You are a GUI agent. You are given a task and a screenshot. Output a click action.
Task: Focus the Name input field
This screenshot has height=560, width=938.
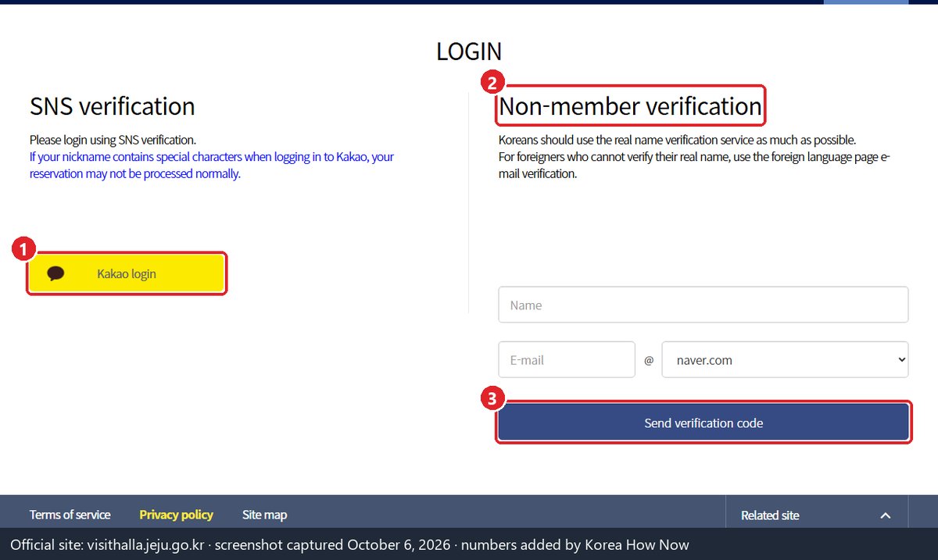[x=703, y=305]
